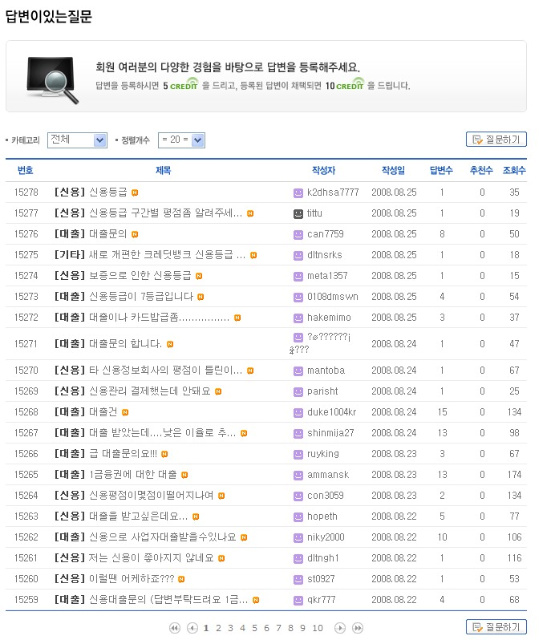Screen dimensions: 539x640
Task: Click the avatar icon beside hopeth
Action: pos(298,517)
